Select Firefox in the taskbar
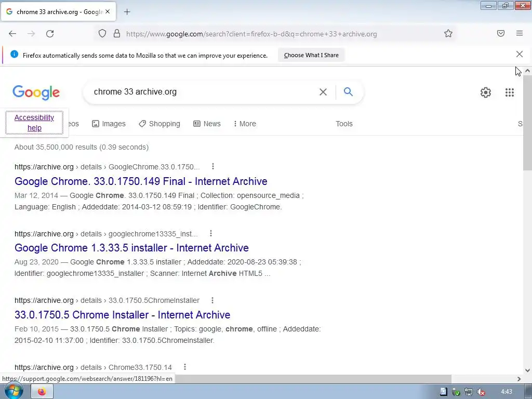The height and width of the screenshot is (399, 532). [42, 392]
